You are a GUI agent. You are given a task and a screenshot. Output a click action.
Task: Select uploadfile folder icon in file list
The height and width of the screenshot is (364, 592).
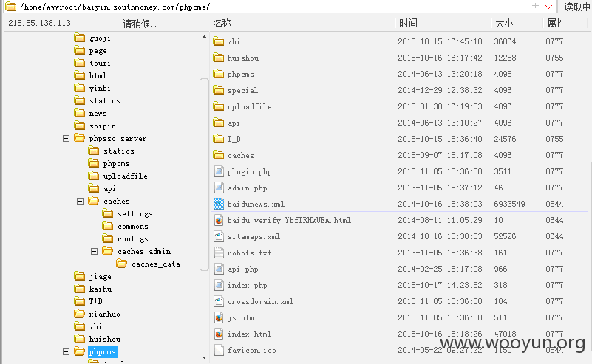click(218, 106)
